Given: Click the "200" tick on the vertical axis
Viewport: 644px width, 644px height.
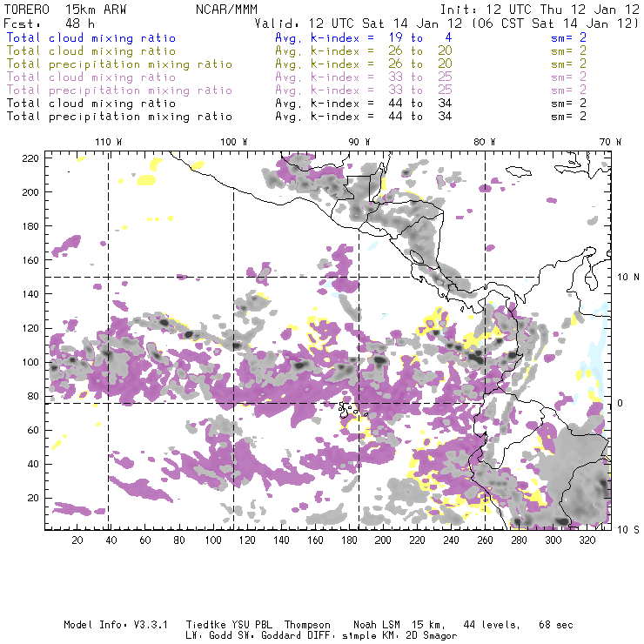Looking at the screenshot, I should 30,192.
